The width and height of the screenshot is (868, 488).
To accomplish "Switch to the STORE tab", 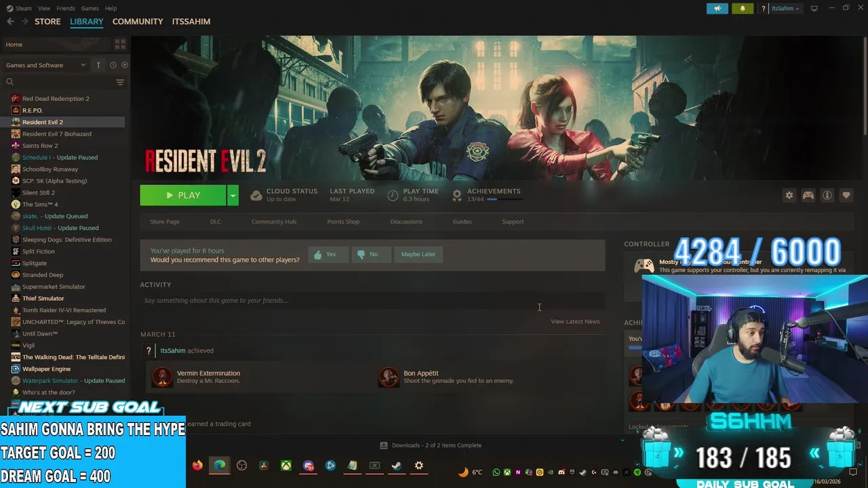I will point(47,22).
